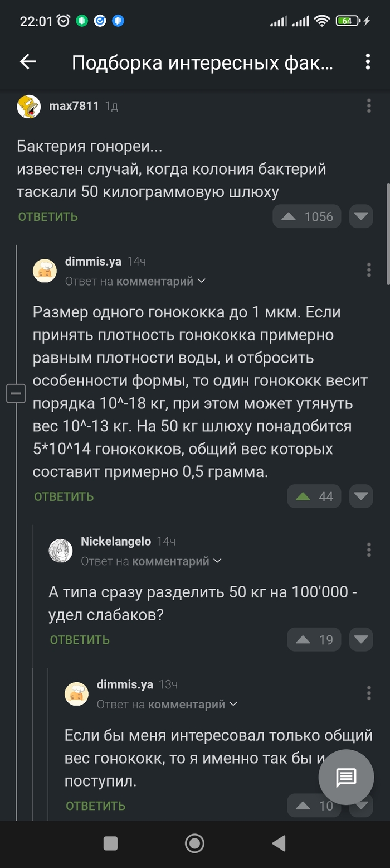Upvote max7811's comment with 1056 rating
This screenshot has height=868, width=390.
click(x=289, y=216)
